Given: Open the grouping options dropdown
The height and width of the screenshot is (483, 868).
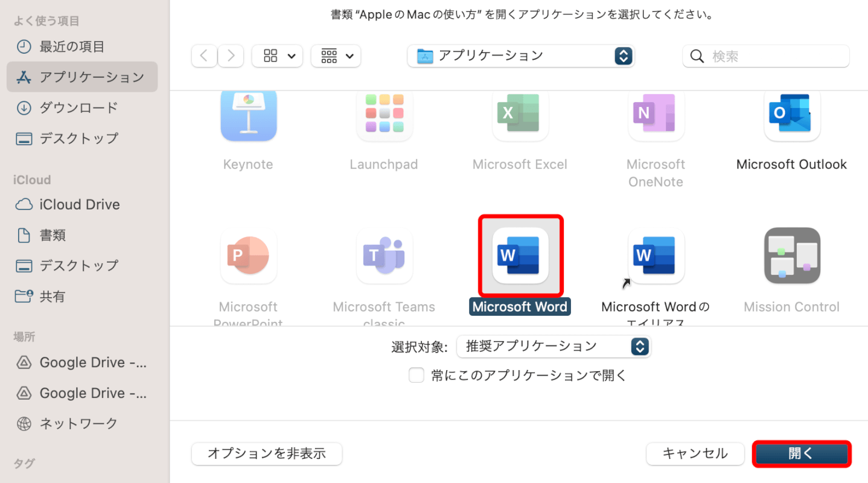Looking at the screenshot, I should click(336, 56).
